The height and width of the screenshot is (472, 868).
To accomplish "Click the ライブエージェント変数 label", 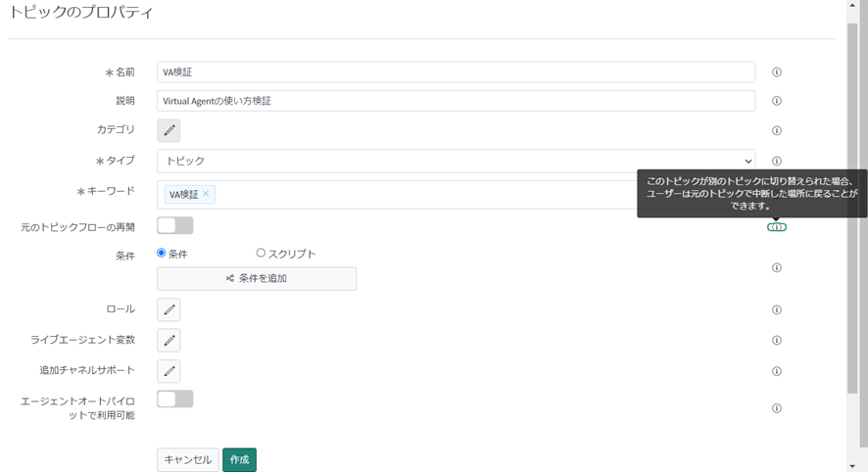I will coord(82,340).
